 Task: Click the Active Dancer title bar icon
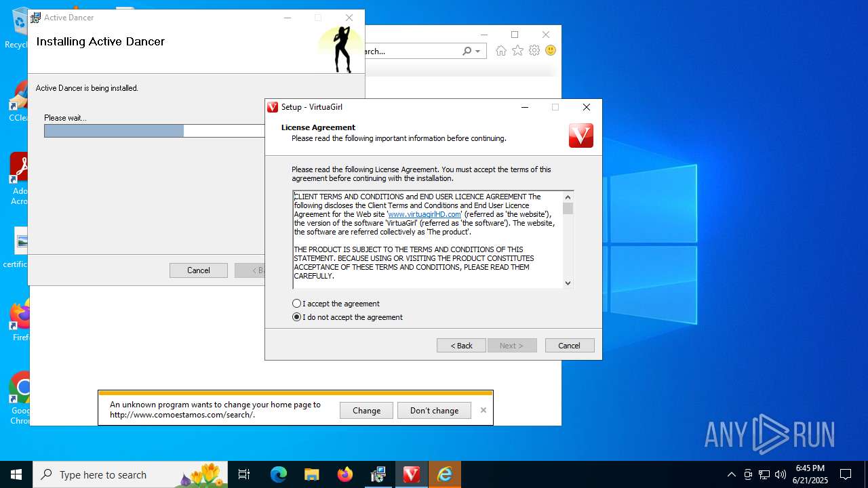[36, 18]
